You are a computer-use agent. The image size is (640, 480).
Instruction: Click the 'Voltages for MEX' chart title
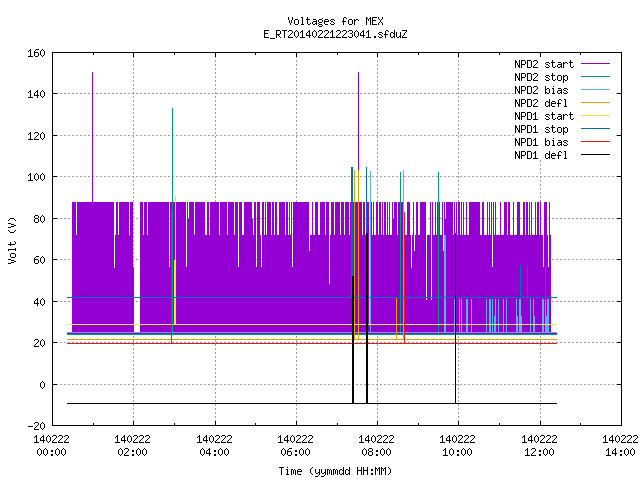click(x=335, y=21)
